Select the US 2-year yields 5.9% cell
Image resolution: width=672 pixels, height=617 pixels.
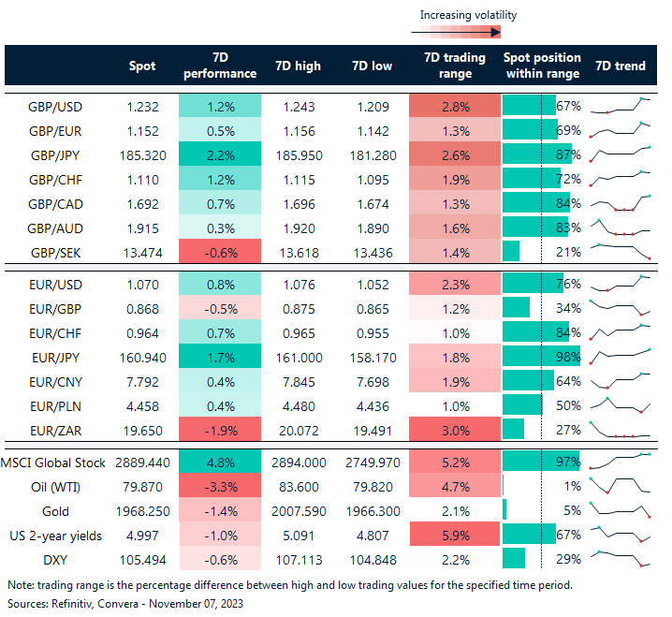455,535
